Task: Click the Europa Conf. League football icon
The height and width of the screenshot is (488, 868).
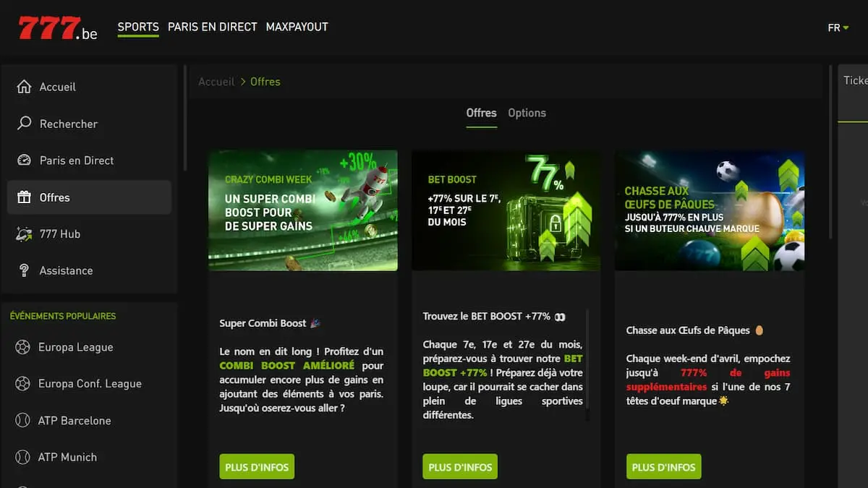Action: [x=22, y=384]
